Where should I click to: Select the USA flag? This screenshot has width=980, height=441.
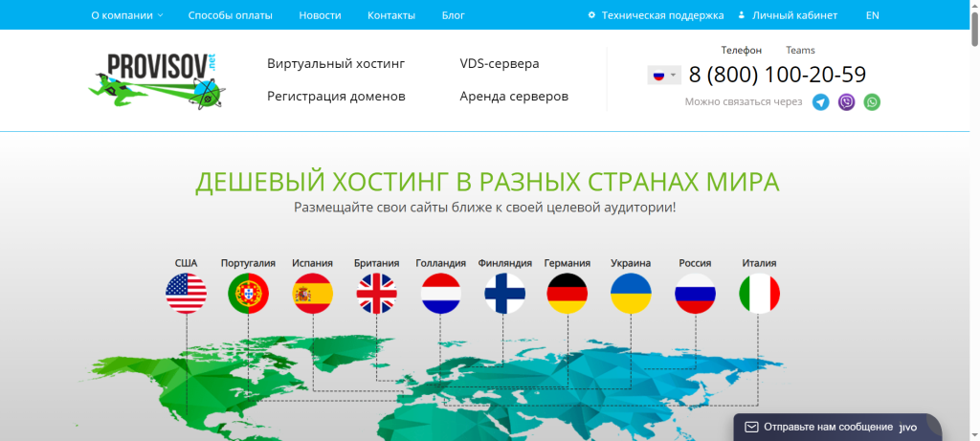click(x=186, y=293)
